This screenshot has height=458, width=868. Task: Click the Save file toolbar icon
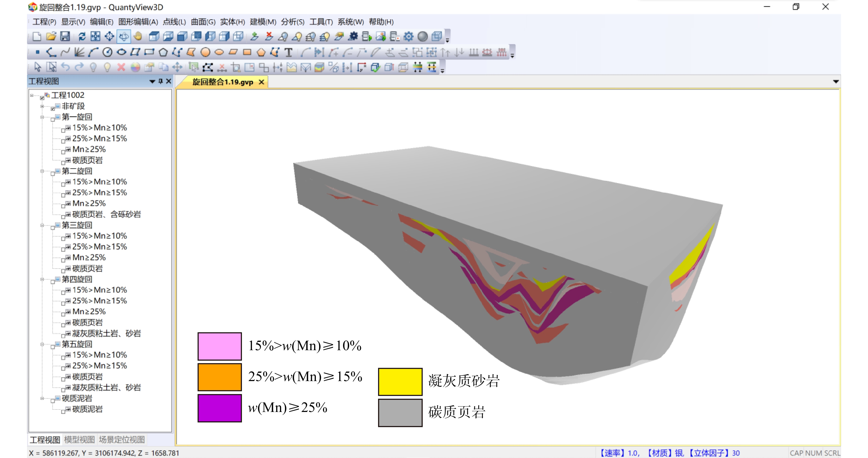pyautogui.click(x=65, y=36)
